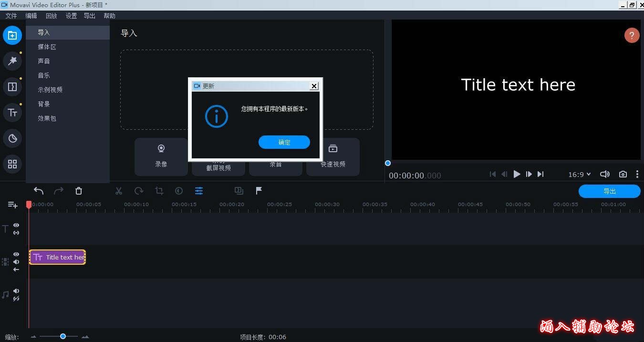
Task: Open the preview three-dot options menu
Action: (637, 174)
